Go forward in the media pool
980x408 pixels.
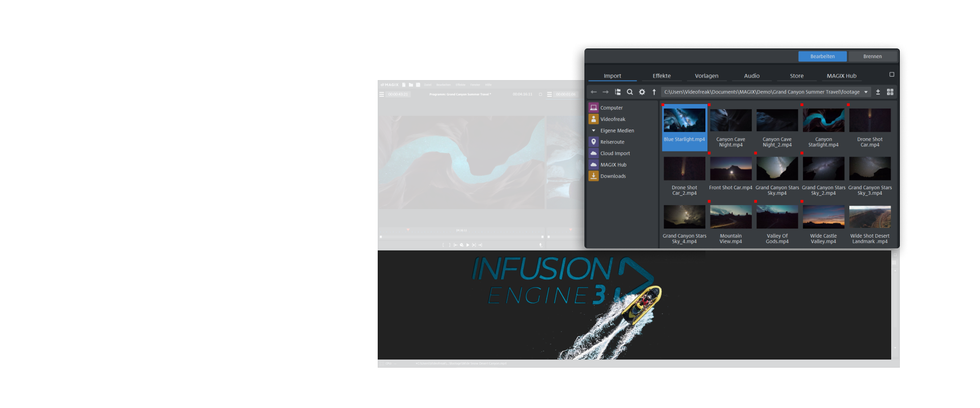[605, 92]
